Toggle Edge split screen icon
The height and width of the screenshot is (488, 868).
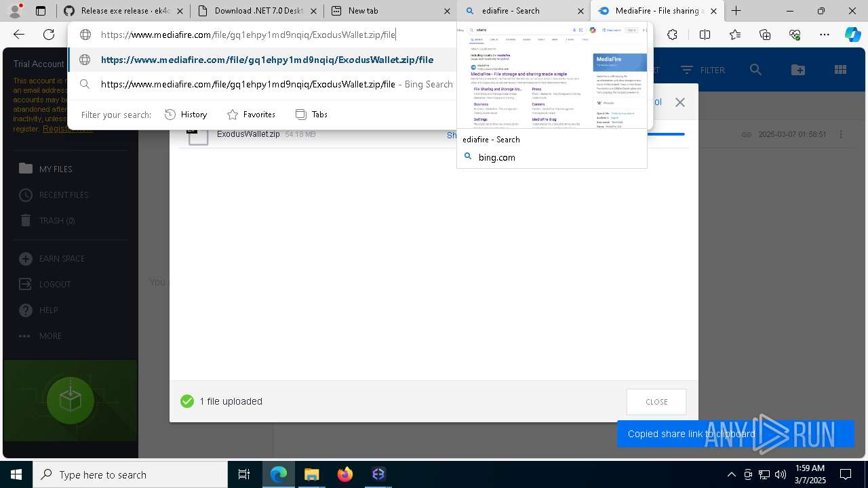705,35
